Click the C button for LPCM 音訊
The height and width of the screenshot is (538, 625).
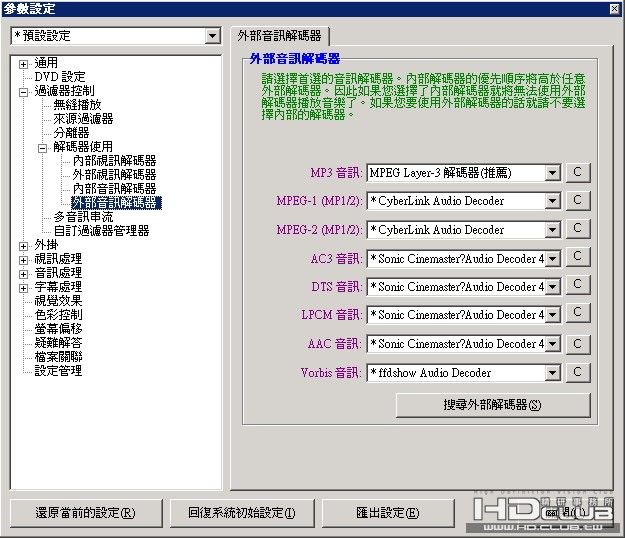[x=578, y=313]
